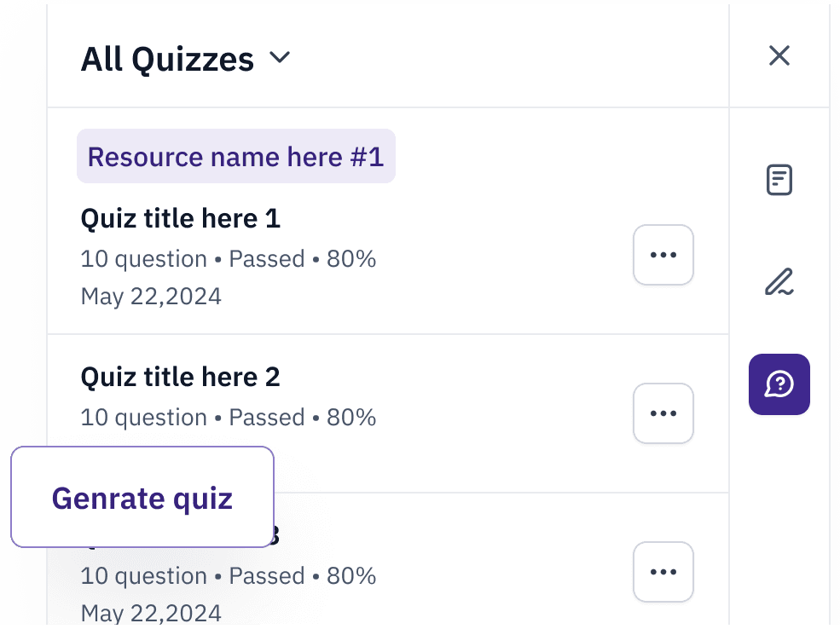Click the 10 question label under Quiz 1
This screenshot has height=629, width=840.
(142, 258)
